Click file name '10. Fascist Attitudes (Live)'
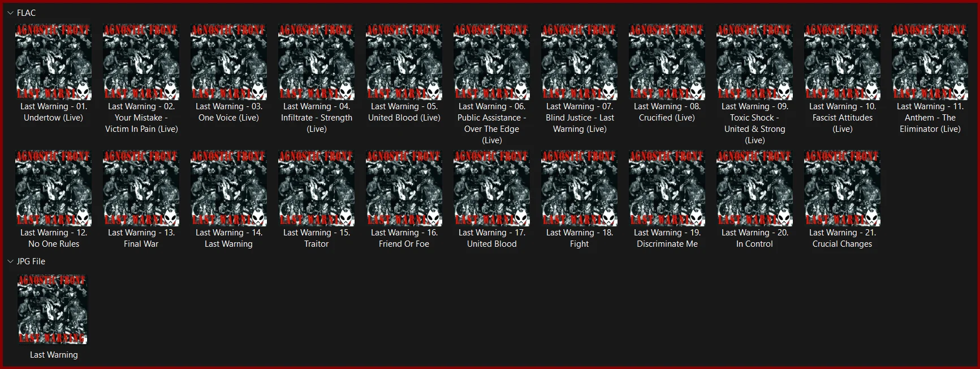Viewport: 980px width, 369px height. coord(843,118)
